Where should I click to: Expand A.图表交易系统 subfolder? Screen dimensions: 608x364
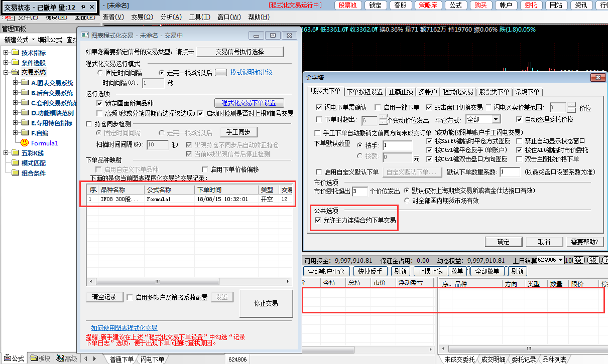16,83
